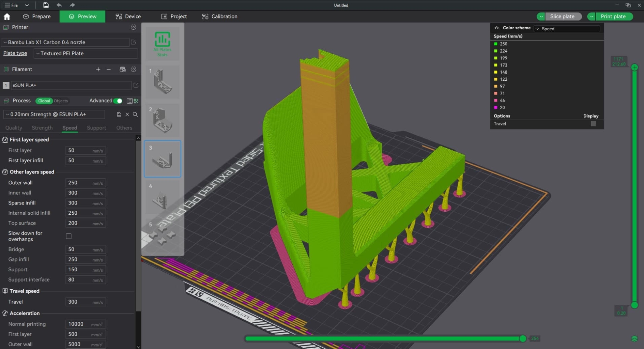Open the Textured PEI Plate dropdown
644x349 pixels.
pos(86,54)
